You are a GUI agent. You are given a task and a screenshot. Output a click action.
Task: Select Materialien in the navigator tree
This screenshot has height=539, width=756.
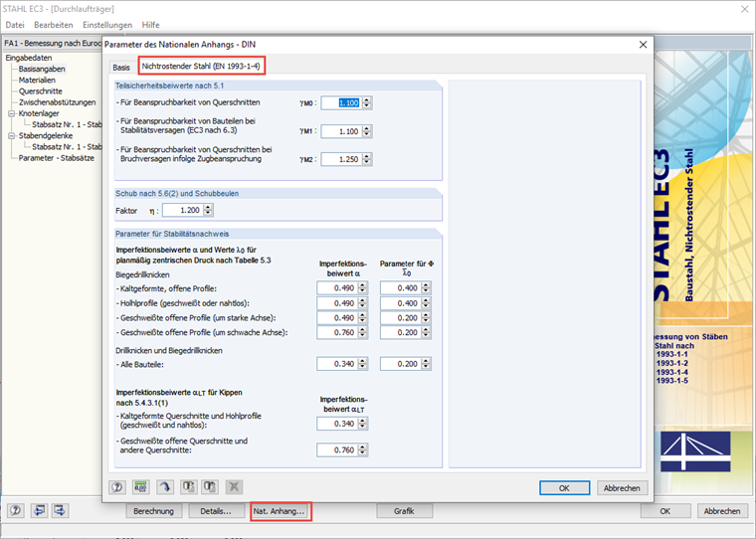(37, 80)
